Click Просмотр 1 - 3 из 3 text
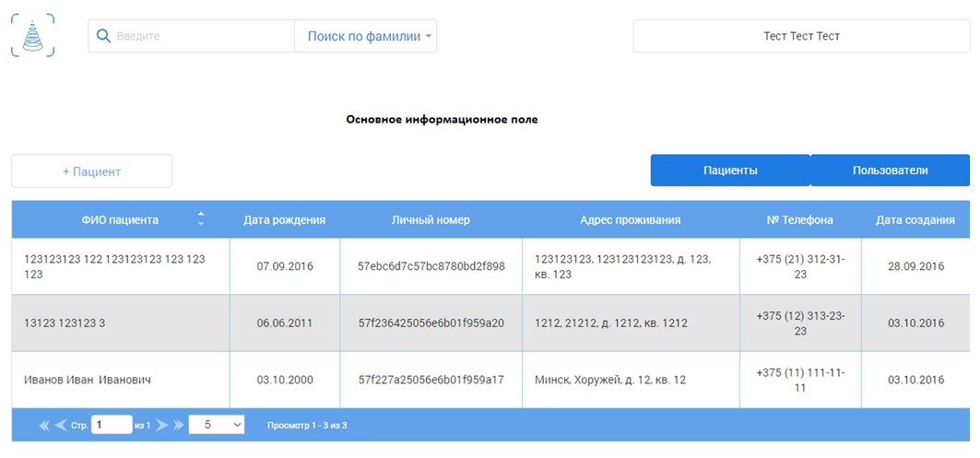 click(x=307, y=425)
